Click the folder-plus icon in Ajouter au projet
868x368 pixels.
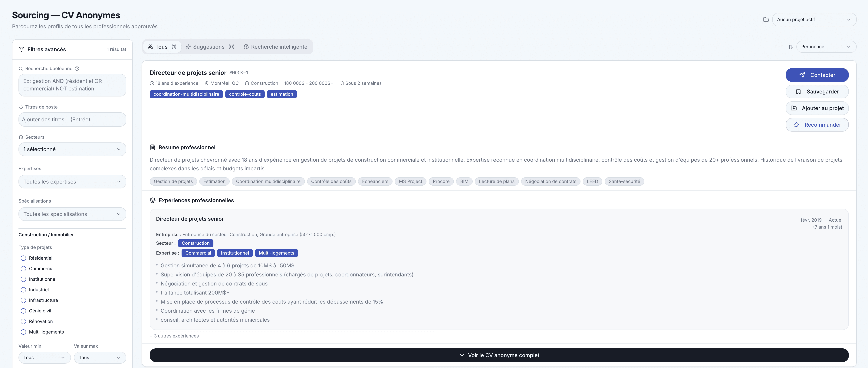point(794,108)
